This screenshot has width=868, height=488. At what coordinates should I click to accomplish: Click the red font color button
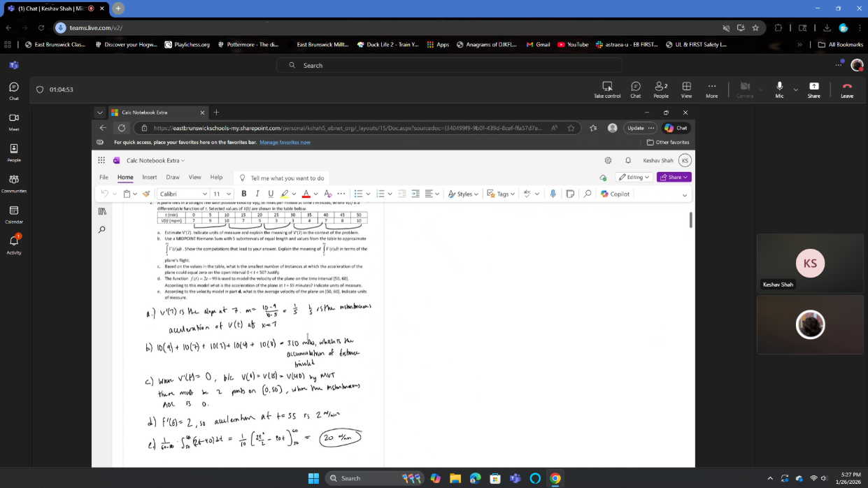pyautogui.click(x=306, y=194)
